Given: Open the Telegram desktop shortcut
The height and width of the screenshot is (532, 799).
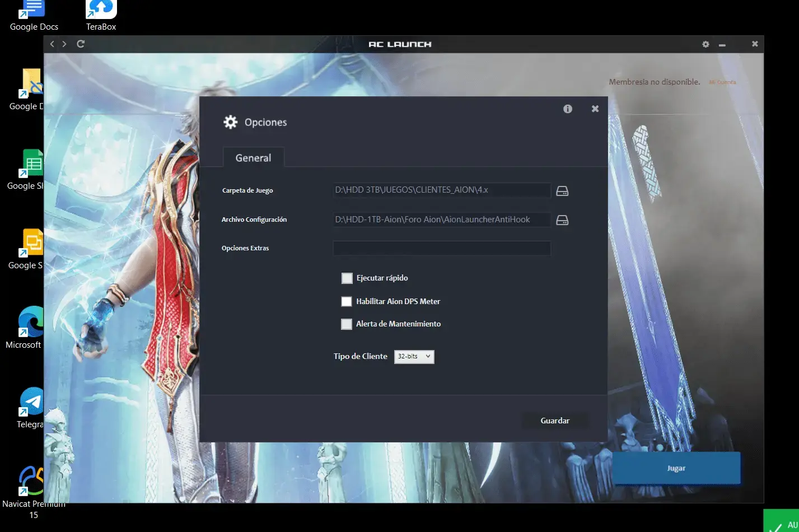Looking at the screenshot, I should pos(30,408).
